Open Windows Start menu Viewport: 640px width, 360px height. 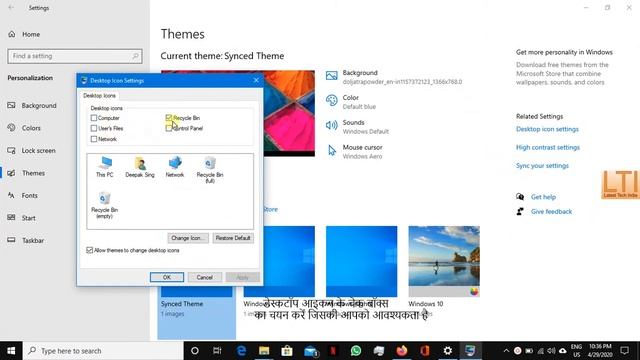point(11,351)
